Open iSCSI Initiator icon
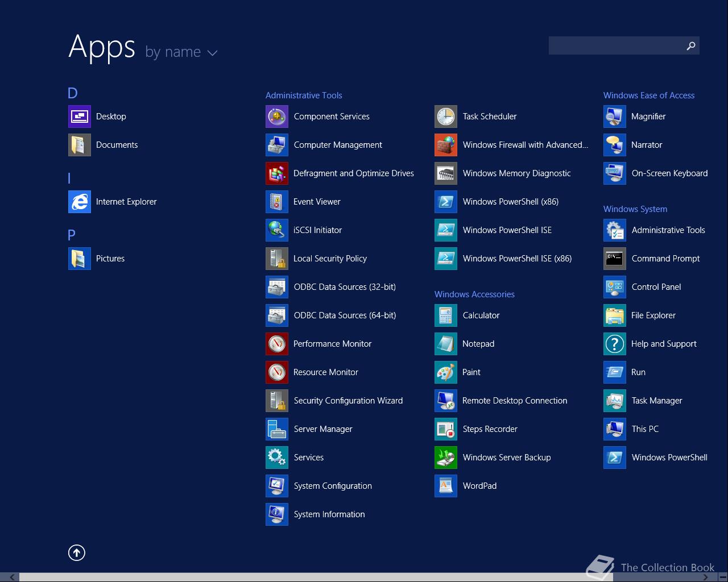 (x=277, y=230)
